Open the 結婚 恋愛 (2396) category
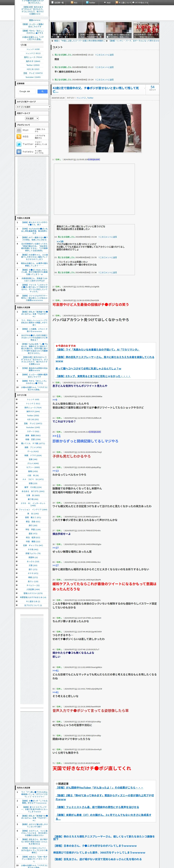 [x=33, y=439]
